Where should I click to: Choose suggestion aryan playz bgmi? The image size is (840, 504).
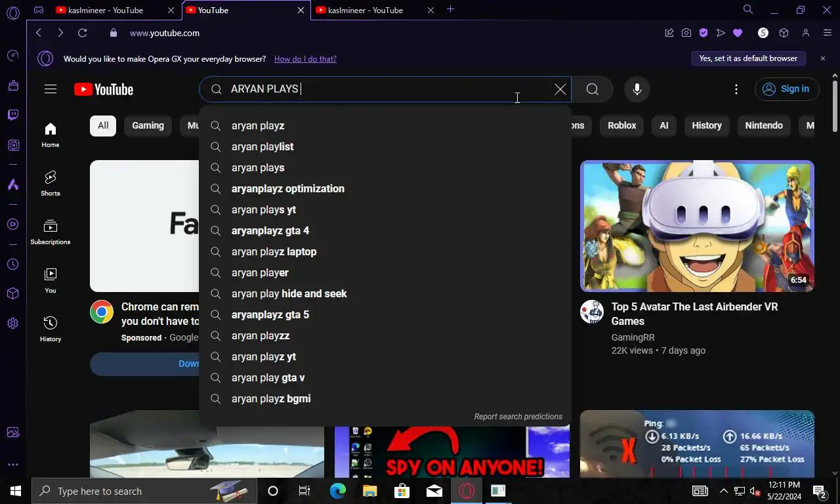click(385, 398)
